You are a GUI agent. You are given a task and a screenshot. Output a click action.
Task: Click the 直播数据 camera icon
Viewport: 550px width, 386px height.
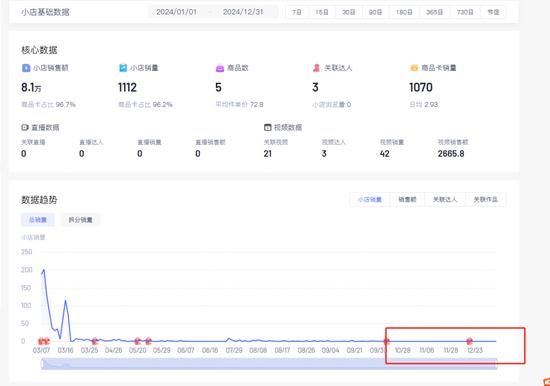pyautogui.click(x=25, y=127)
